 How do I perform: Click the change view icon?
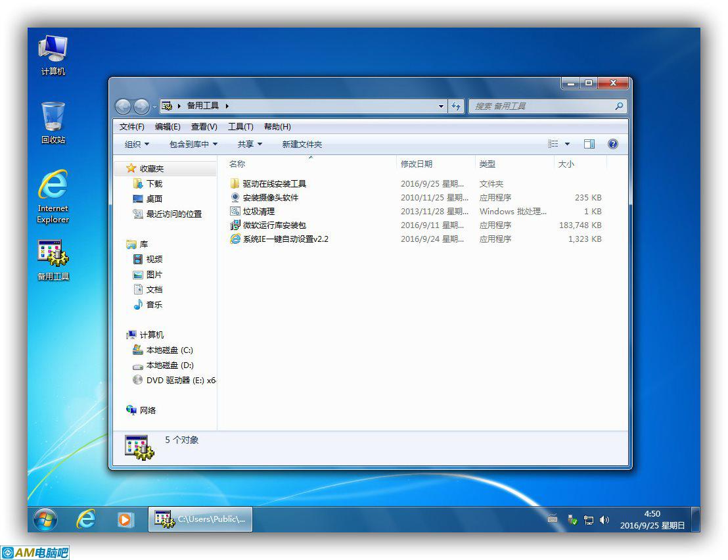[553, 144]
